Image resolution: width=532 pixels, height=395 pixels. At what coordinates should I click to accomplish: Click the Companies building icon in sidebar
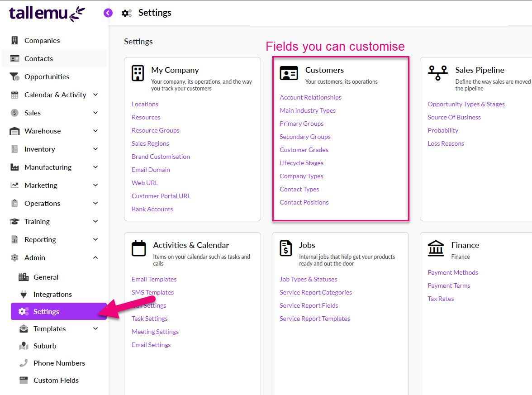tap(14, 41)
